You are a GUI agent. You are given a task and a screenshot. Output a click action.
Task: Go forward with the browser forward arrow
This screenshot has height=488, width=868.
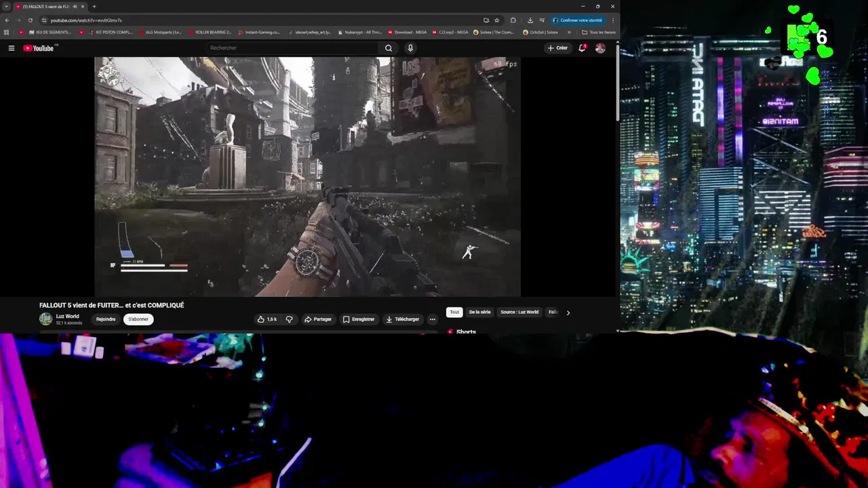(x=18, y=20)
